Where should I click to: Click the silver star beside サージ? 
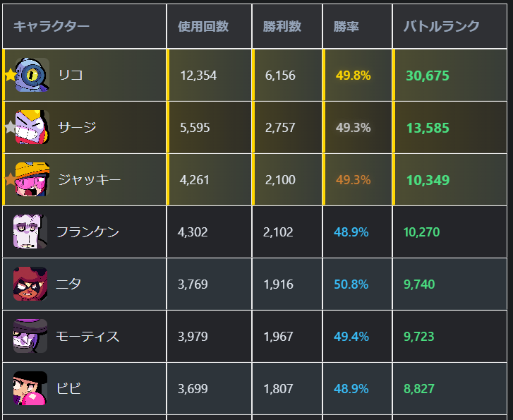[10, 127]
